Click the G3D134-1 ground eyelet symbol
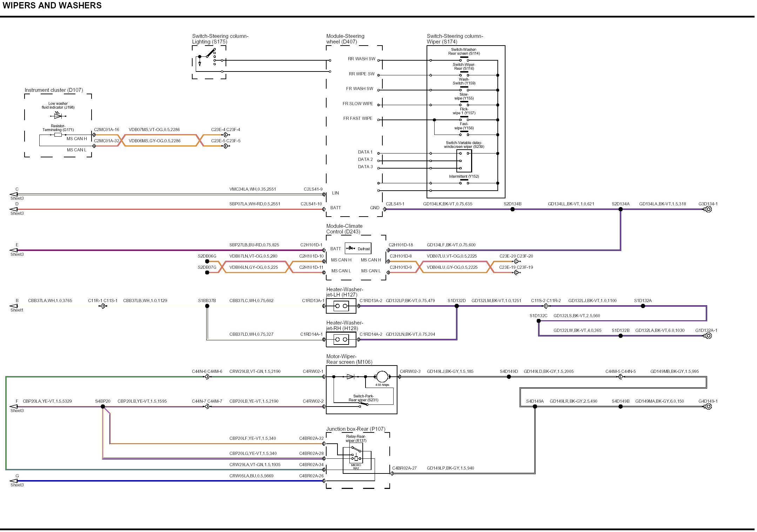This screenshot has width=757, height=532. [708, 209]
